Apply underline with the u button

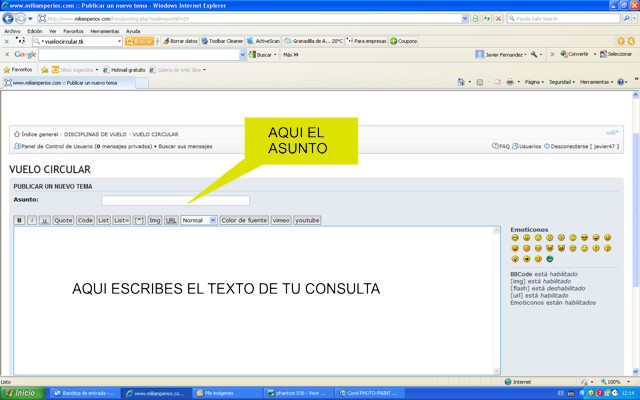(x=45, y=220)
